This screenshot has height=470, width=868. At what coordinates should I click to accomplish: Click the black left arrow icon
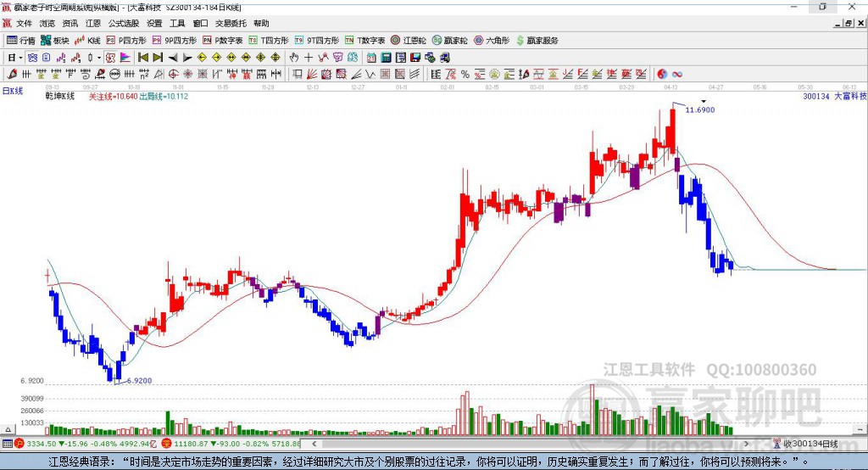click(x=173, y=58)
